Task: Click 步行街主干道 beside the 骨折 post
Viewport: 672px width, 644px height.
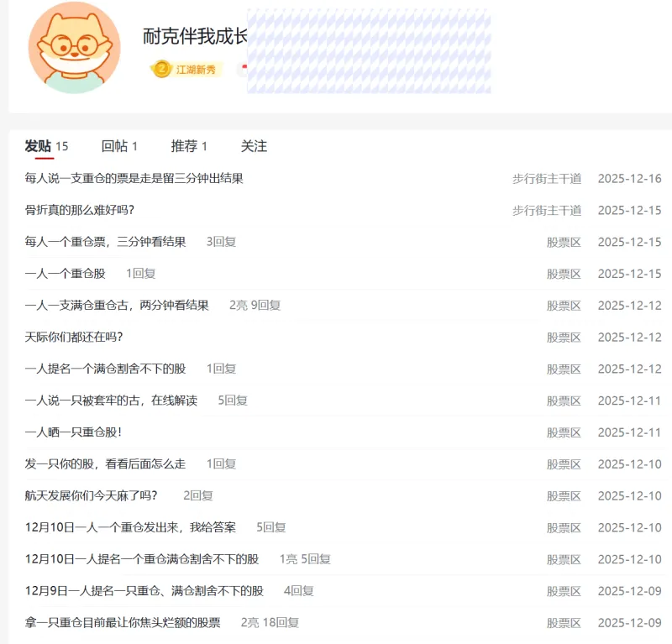Action: pyautogui.click(x=547, y=210)
